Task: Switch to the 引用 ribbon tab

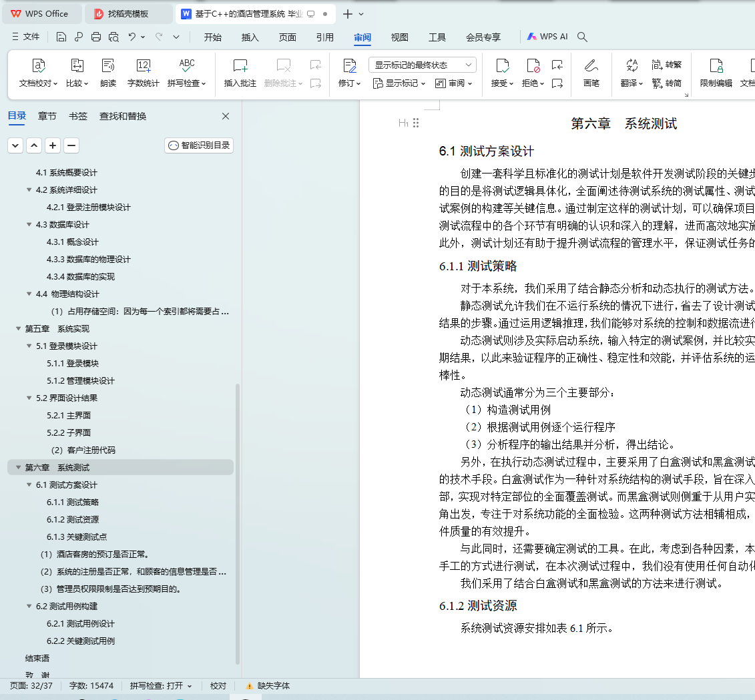Action: click(x=325, y=37)
